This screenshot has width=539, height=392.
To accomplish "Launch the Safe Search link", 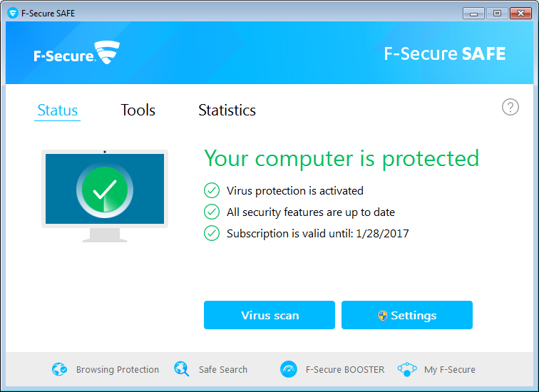I will pos(222,369).
